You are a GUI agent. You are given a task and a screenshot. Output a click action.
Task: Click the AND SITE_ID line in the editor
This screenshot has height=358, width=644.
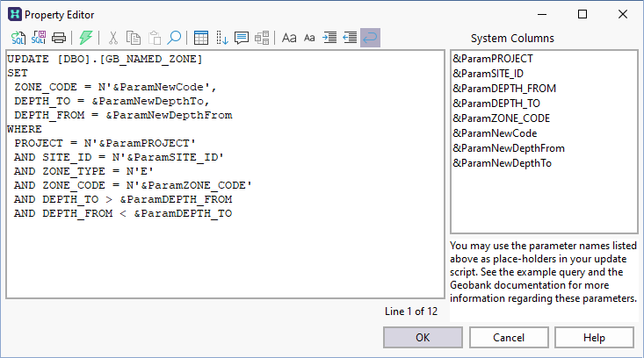(x=119, y=157)
